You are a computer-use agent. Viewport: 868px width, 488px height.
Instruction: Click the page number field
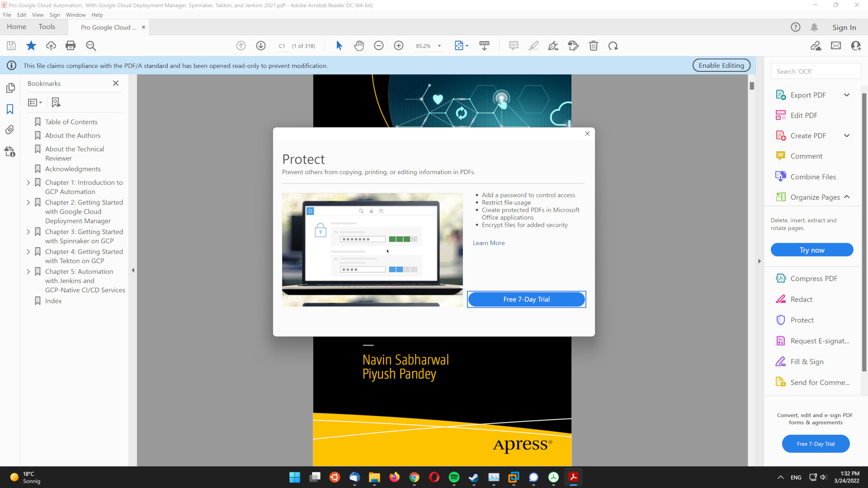click(x=282, y=46)
